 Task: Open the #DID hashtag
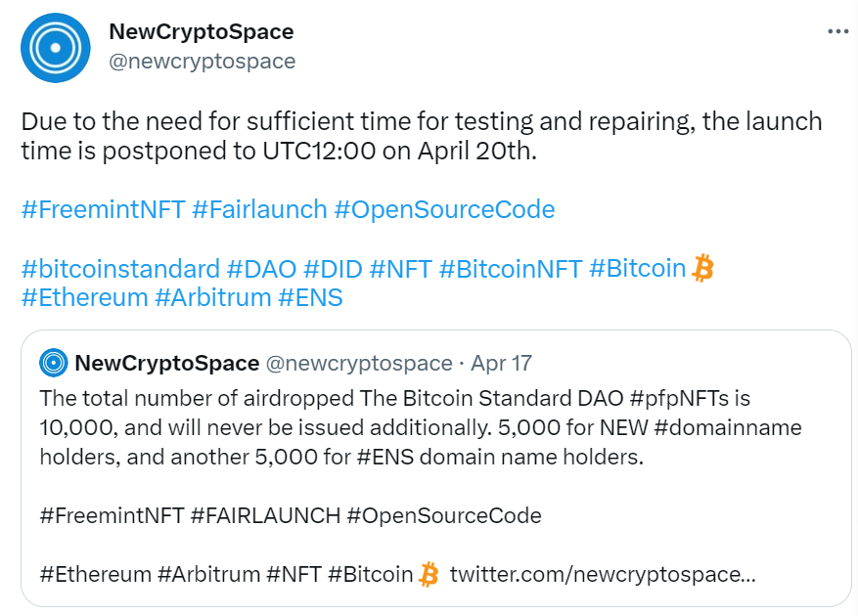coord(333,269)
